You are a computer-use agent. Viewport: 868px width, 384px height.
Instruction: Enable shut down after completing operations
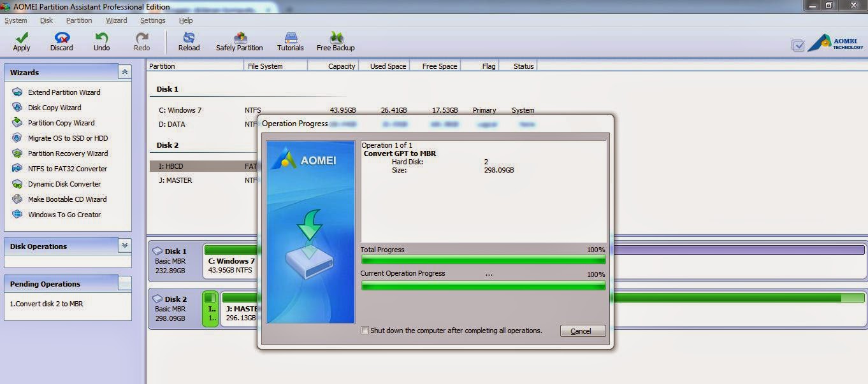(365, 331)
